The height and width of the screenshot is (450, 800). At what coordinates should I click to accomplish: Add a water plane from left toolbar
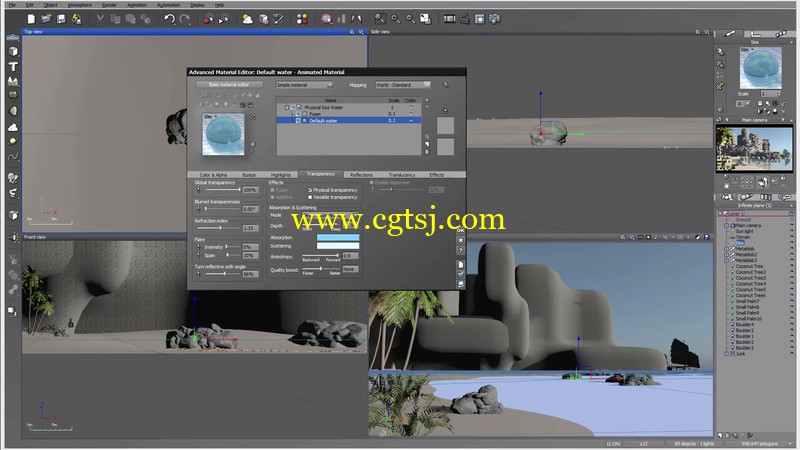tap(13, 37)
